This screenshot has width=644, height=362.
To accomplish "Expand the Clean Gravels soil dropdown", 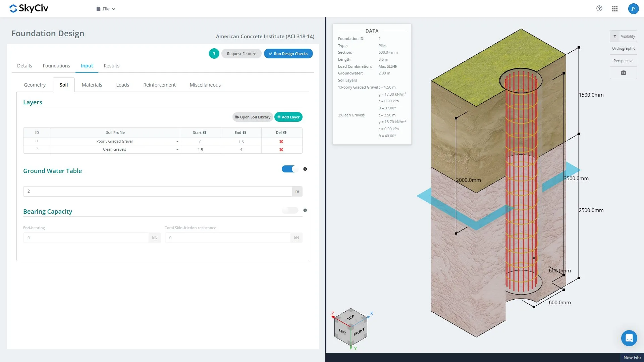I will [177, 150].
